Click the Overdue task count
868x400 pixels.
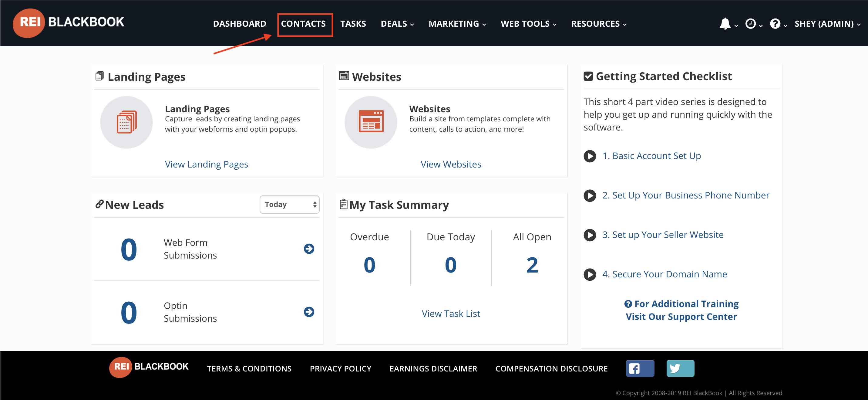pos(369,265)
